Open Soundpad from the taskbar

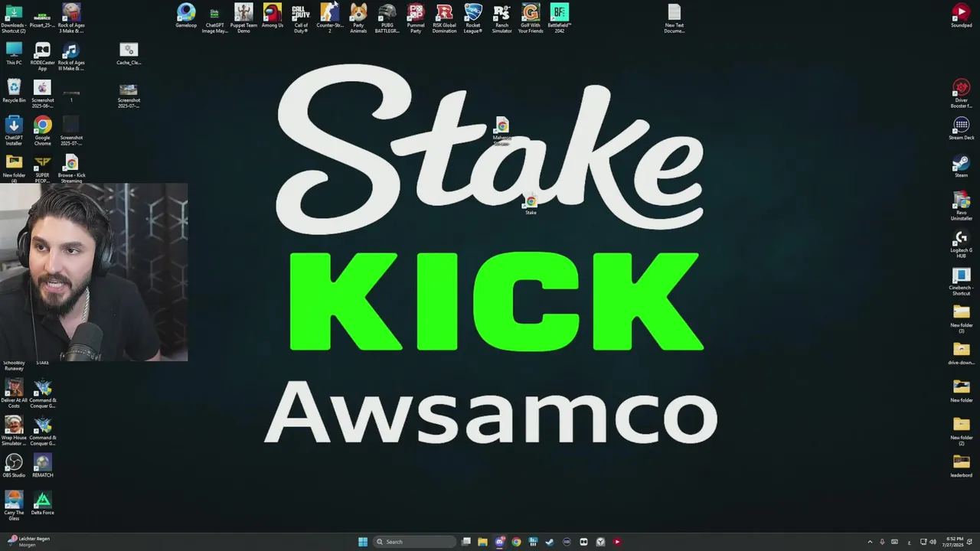point(617,542)
